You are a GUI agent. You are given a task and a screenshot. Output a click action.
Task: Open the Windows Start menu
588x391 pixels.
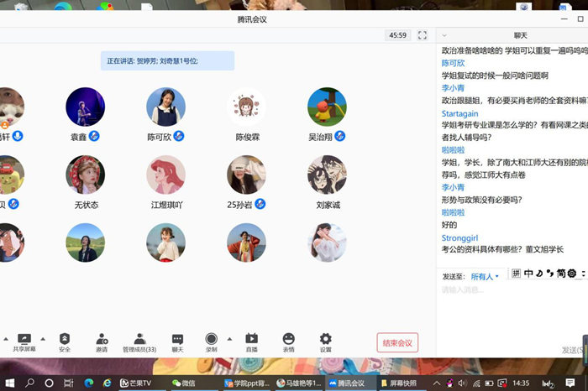click(10, 383)
